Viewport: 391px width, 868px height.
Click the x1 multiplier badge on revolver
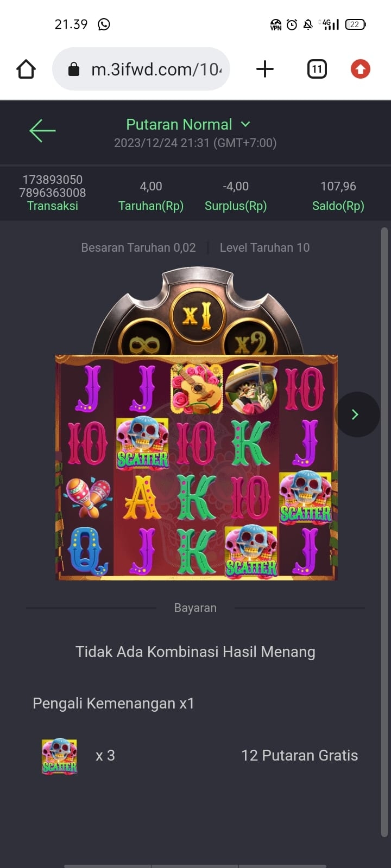[x=197, y=315]
